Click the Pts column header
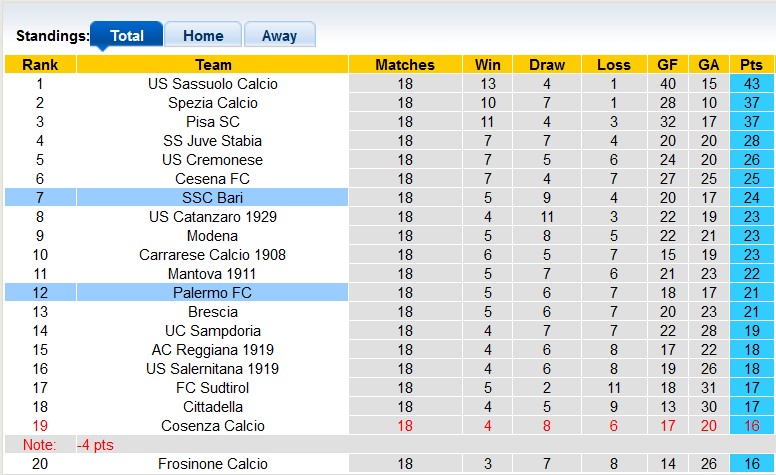 751,65
